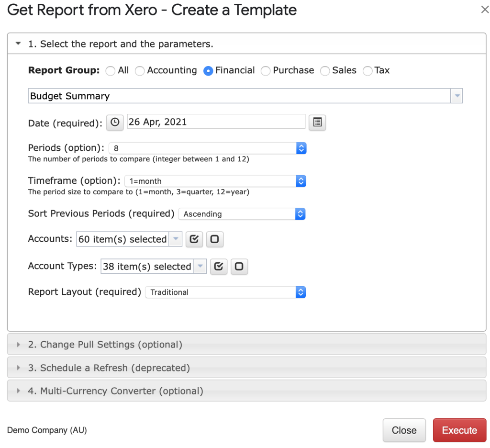
Task: Deselect all Accounts with square icon
Action: (215, 239)
